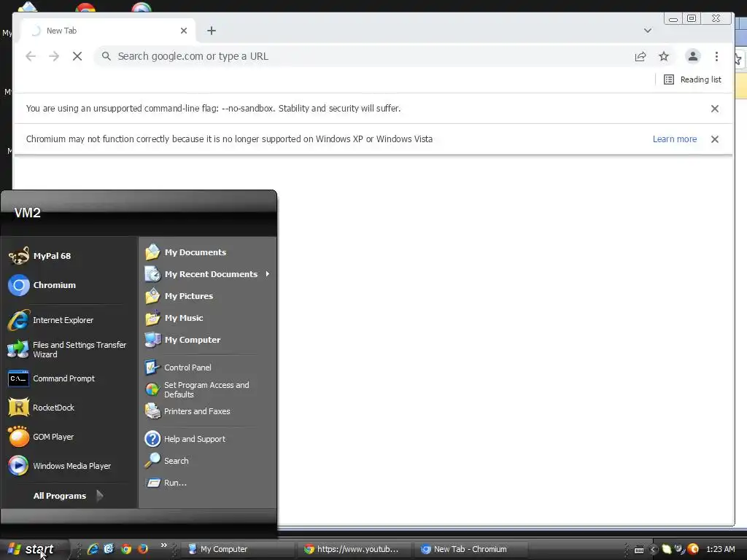Viewport: 747px width, 560px height.
Task: Select the New Tab tab
Action: (108, 31)
